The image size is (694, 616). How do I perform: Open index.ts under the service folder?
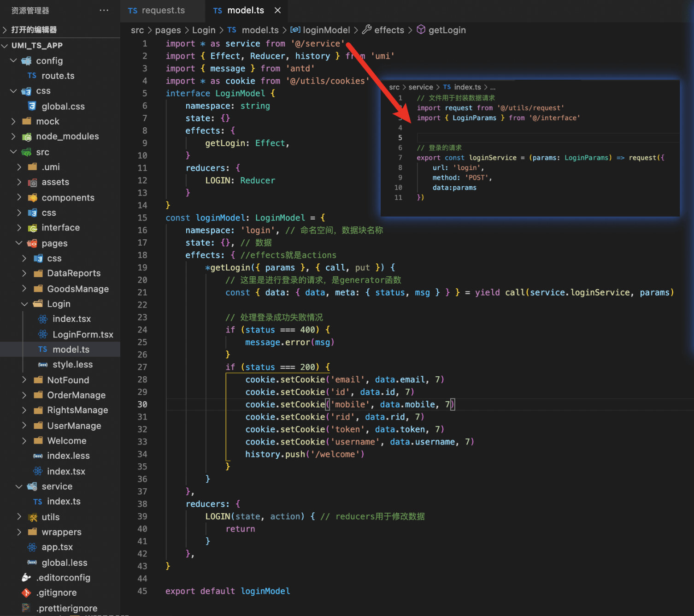click(64, 502)
